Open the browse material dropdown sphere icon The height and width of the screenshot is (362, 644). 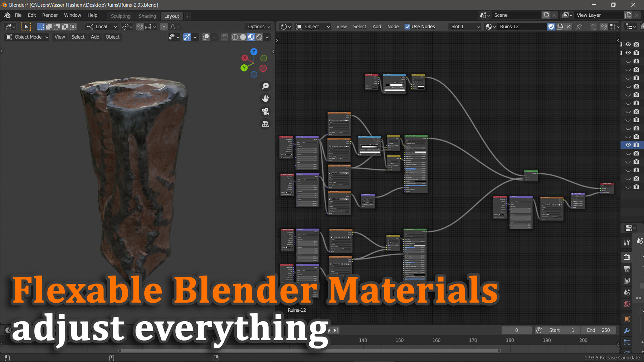[491, 26]
